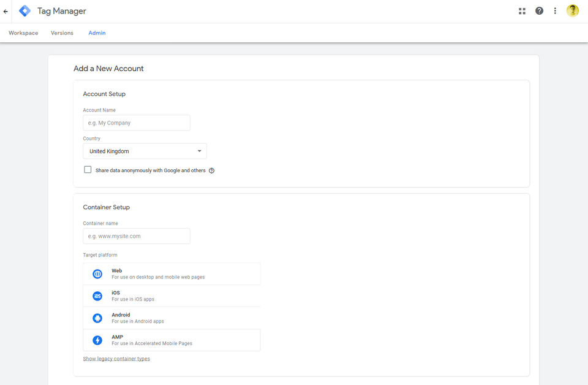The width and height of the screenshot is (588, 385).
Task: Click the help icon beside Share data
Action: pyautogui.click(x=211, y=170)
